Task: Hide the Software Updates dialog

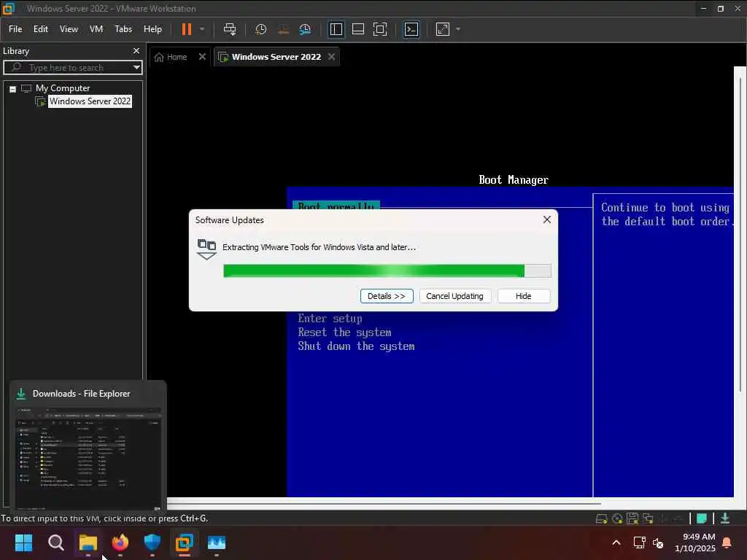Action: pyautogui.click(x=523, y=296)
